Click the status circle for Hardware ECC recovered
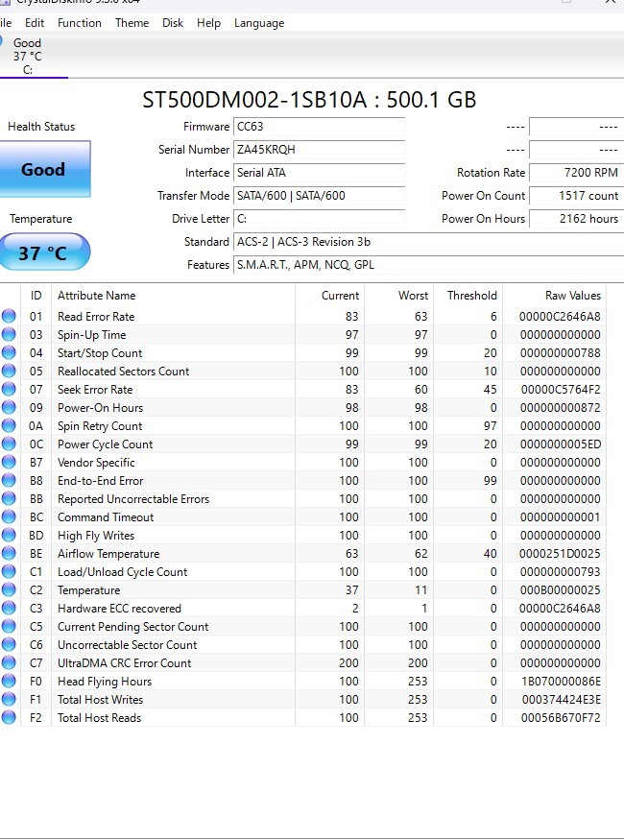Screen dimensions: 624x840 coord(9,608)
